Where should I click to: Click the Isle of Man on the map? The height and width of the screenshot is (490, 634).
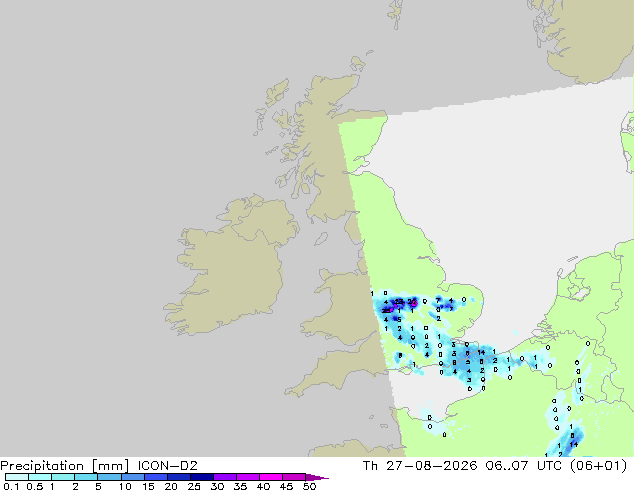(x=321, y=239)
